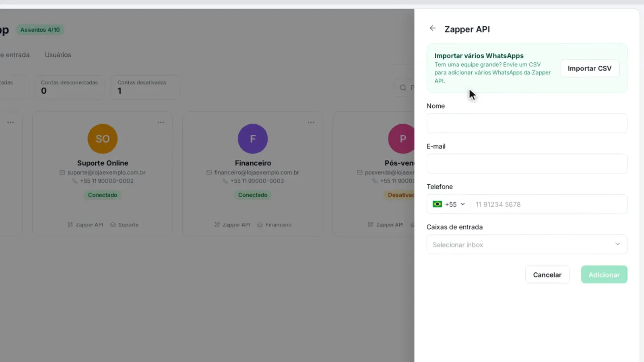This screenshot has width=644, height=362.
Task: Click the Conectado badge on Financeiro
Action: click(253, 195)
